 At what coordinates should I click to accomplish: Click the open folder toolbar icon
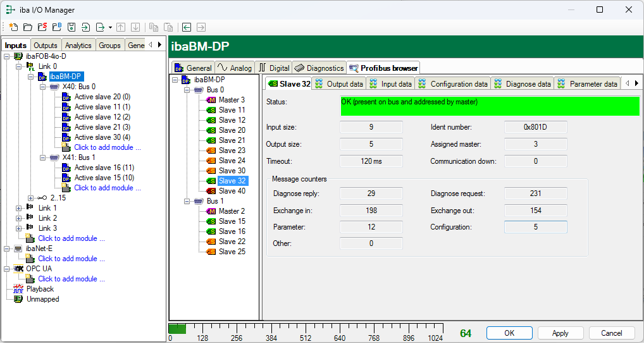click(27, 27)
